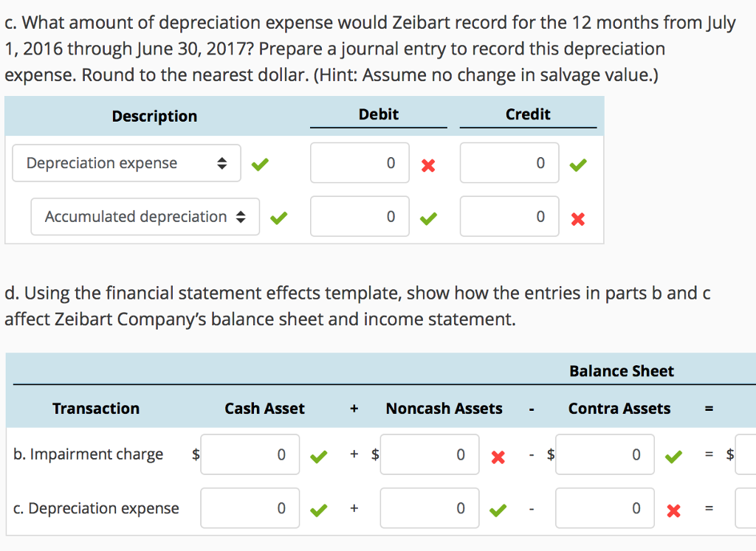Click the red X under Accumulated depreciation's Credit field
Screen dimensions: 756x551
coord(578,218)
